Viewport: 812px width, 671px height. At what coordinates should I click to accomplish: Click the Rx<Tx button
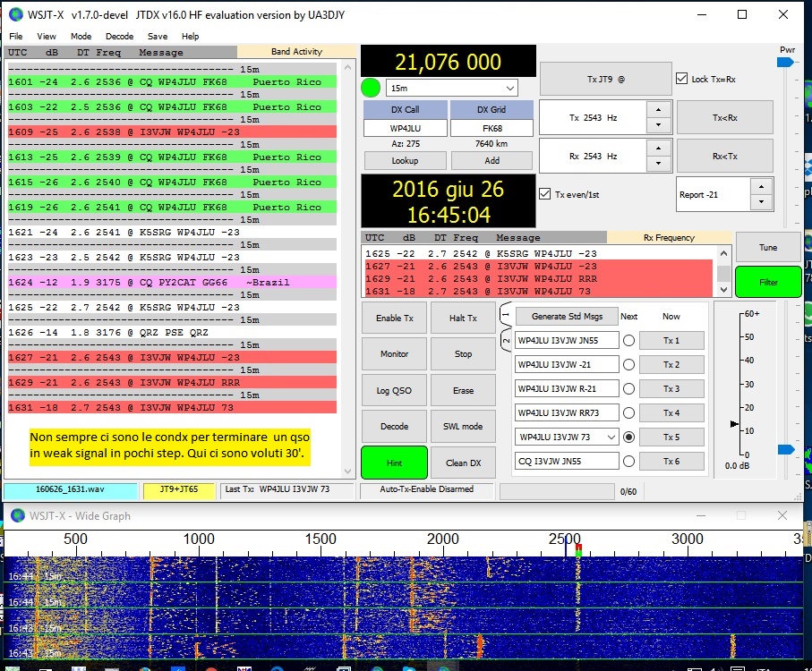725,156
